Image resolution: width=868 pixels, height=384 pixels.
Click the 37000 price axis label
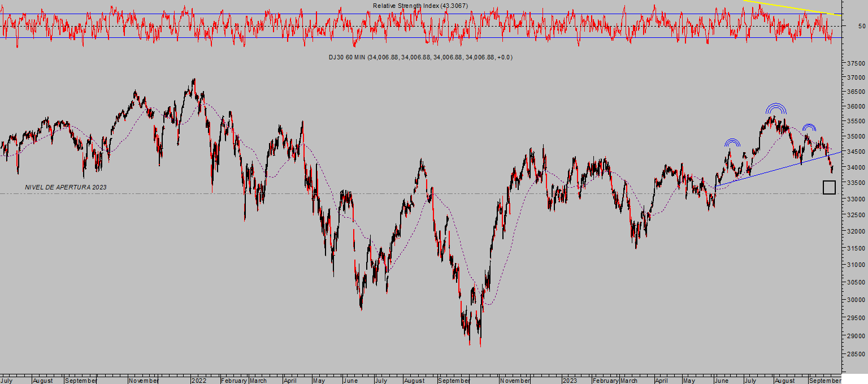[857, 77]
